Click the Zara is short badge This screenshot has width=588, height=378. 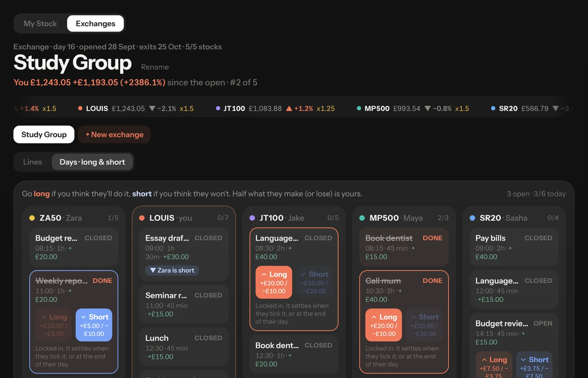pos(172,270)
